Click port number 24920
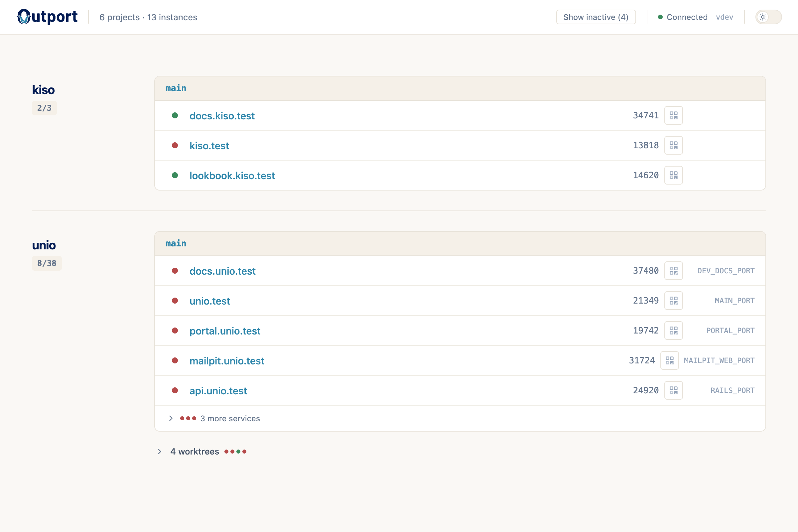The image size is (798, 532). coord(646,390)
